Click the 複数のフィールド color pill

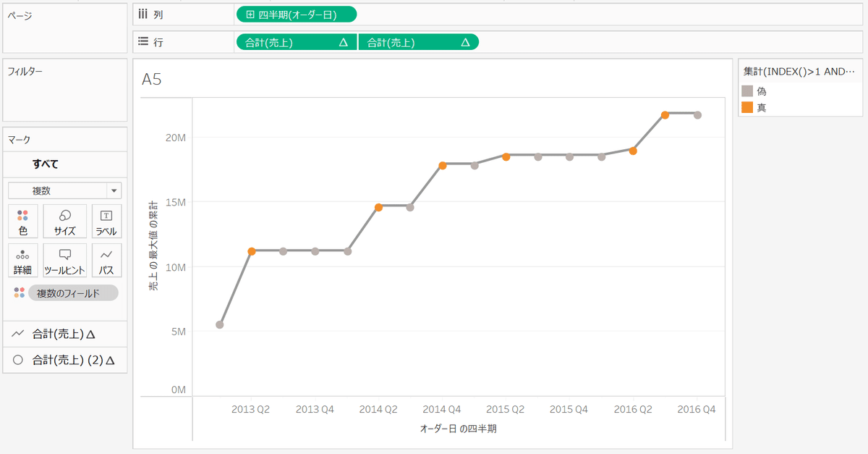tap(73, 293)
